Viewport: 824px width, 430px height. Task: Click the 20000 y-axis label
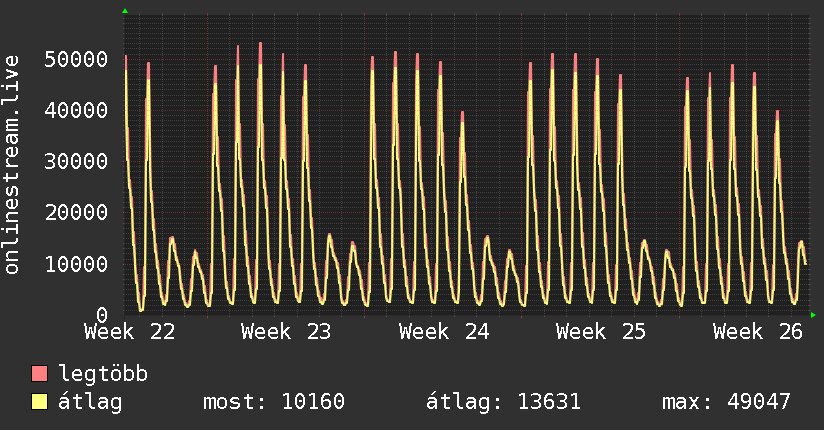pyautogui.click(x=76, y=212)
